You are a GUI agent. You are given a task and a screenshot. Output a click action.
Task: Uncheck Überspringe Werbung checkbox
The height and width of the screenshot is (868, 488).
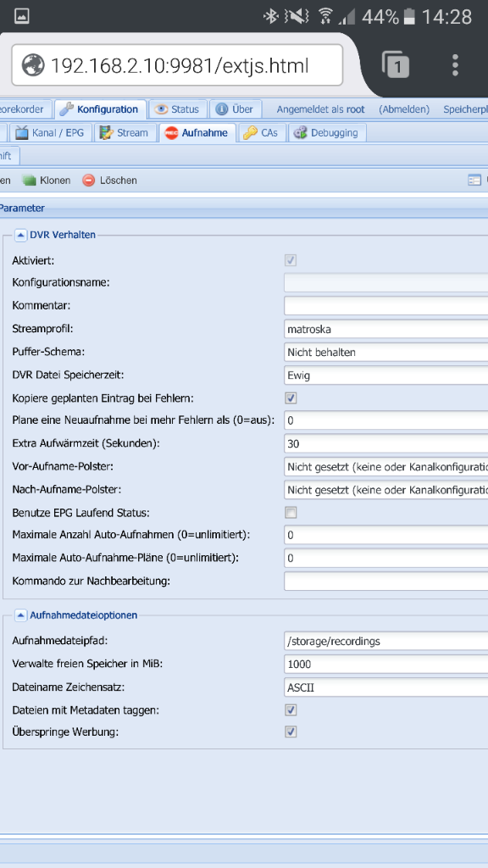tap(291, 732)
